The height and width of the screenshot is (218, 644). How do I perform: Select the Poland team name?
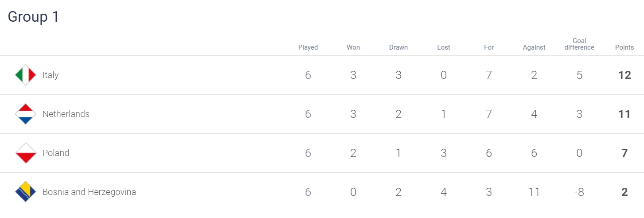[x=56, y=153]
